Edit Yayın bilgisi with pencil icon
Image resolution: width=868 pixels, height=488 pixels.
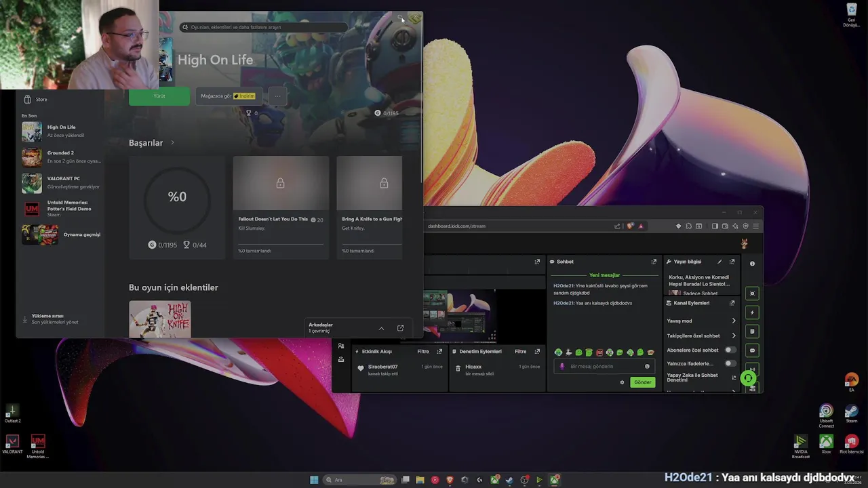(x=719, y=262)
